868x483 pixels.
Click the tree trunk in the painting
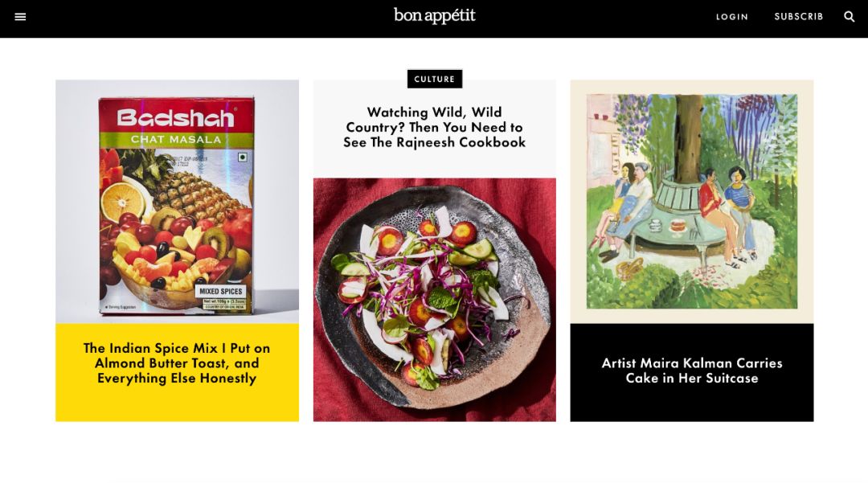tap(687, 138)
